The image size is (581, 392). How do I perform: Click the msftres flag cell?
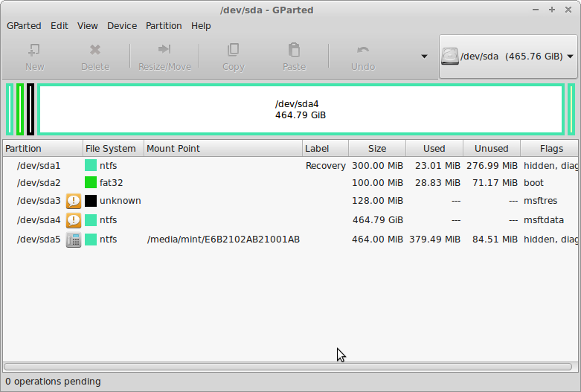[x=540, y=201]
